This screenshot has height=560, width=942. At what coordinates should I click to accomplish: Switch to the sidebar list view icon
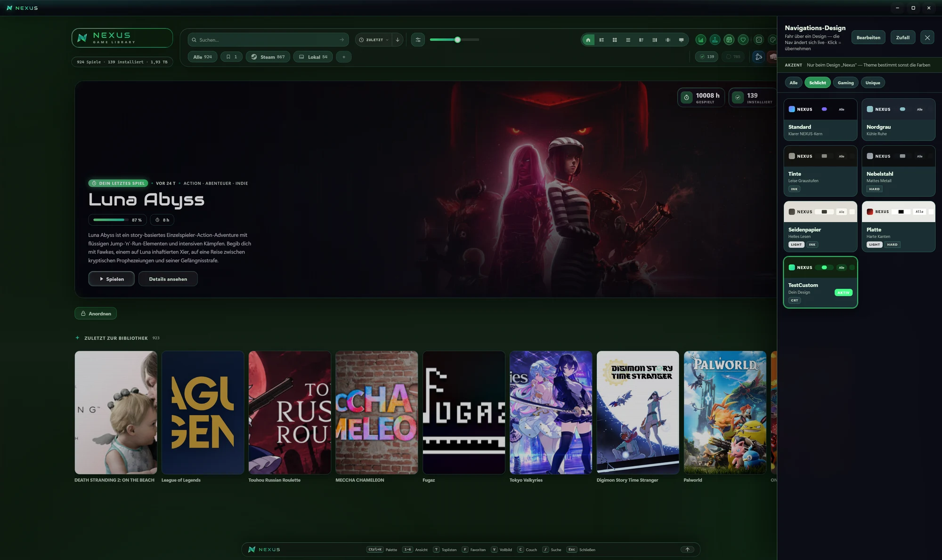[601, 40]
